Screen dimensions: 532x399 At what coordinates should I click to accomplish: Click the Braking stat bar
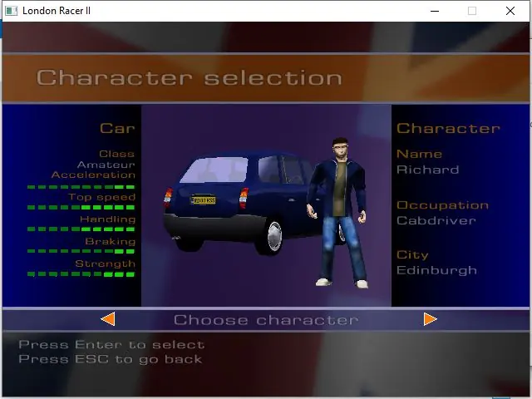[x=81, y=251]
